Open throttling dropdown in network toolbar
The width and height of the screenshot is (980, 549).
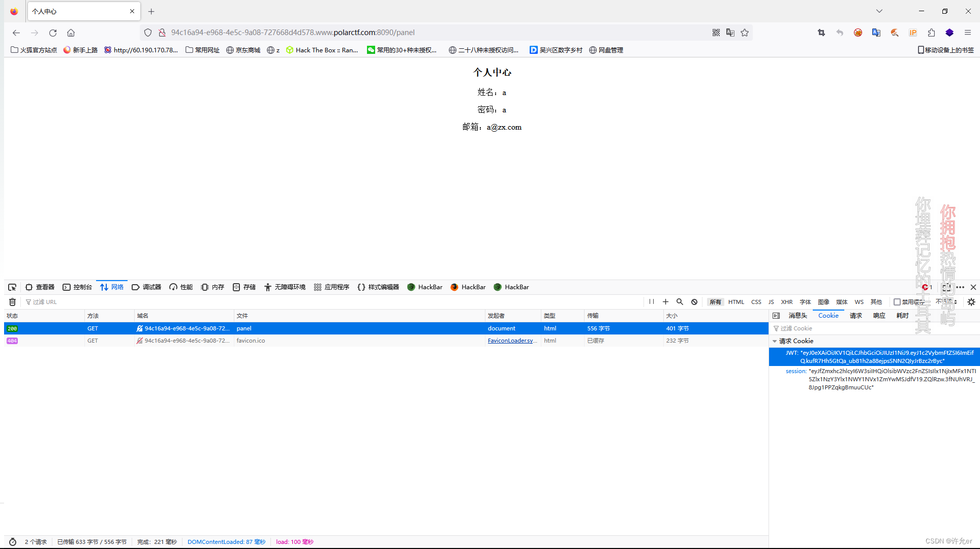[946, 302]
